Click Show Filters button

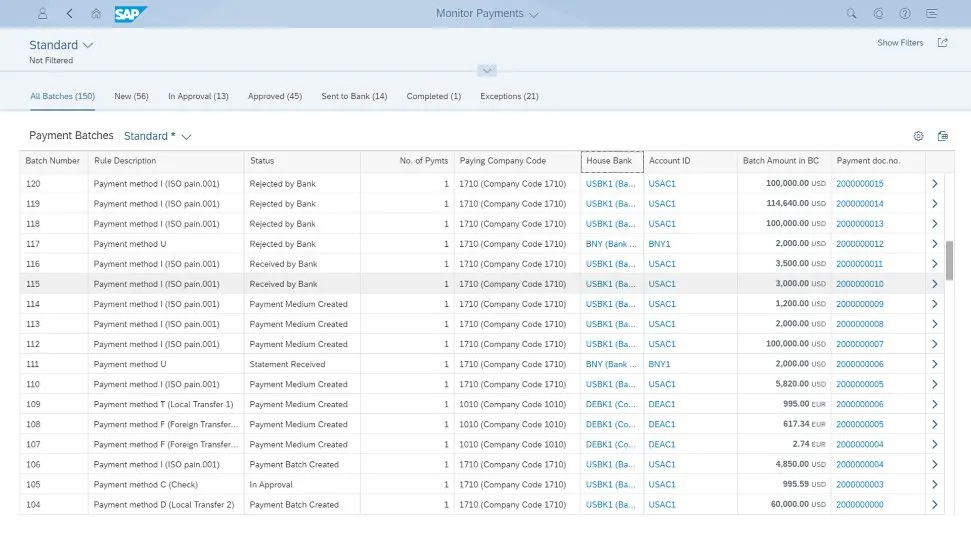click(900, 43)
